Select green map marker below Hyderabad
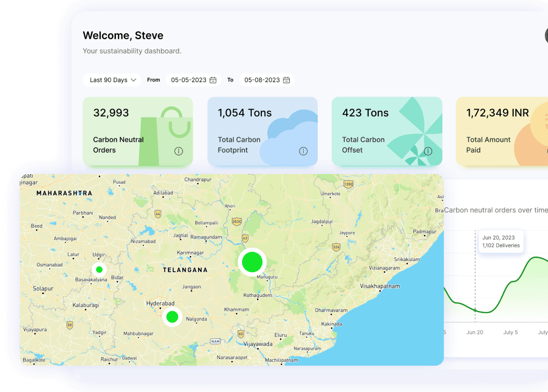 click(172, 317)
